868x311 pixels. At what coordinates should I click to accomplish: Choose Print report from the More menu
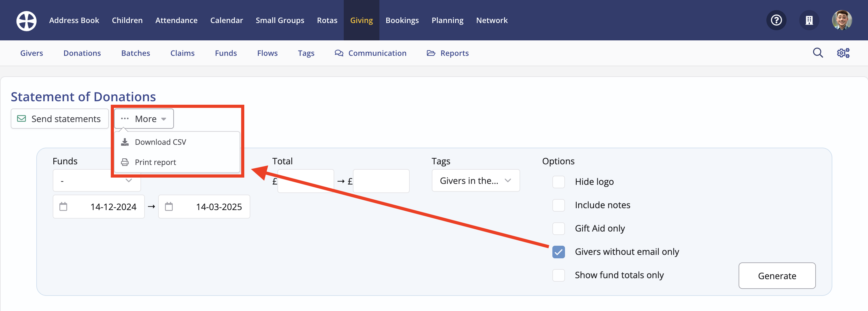(x=177, y=162)
